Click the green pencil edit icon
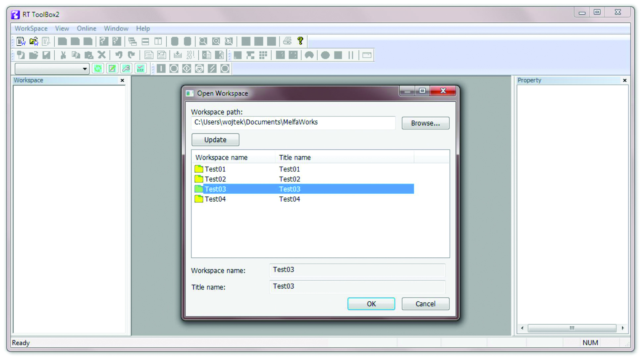This screenshot has width=644, height=357. (x=112, y=69)
